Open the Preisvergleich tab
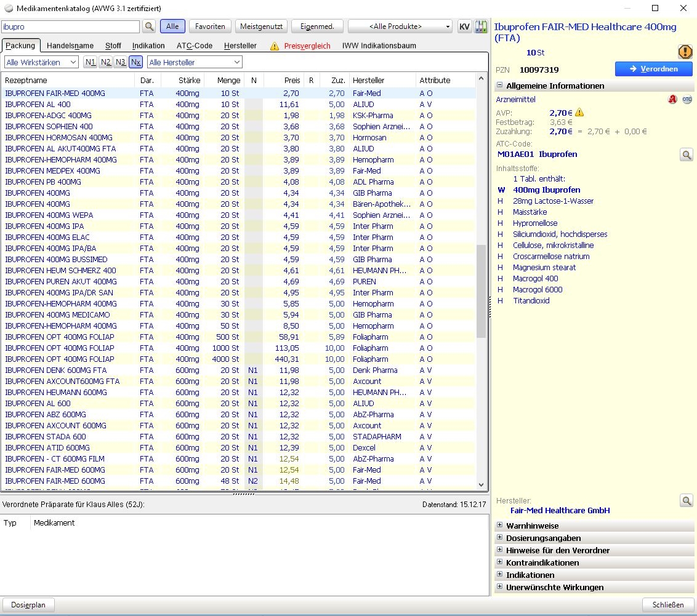Viewport: 697px width, 616px height. coord(307,46)
